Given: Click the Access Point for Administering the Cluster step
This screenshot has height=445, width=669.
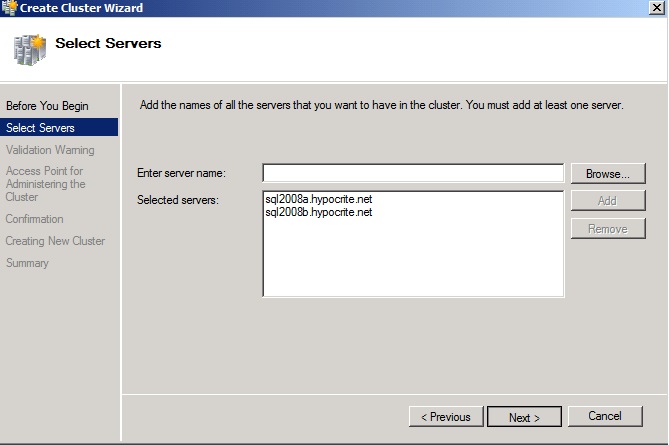Looking at the screenshot, I should click(x=45, y=184).
